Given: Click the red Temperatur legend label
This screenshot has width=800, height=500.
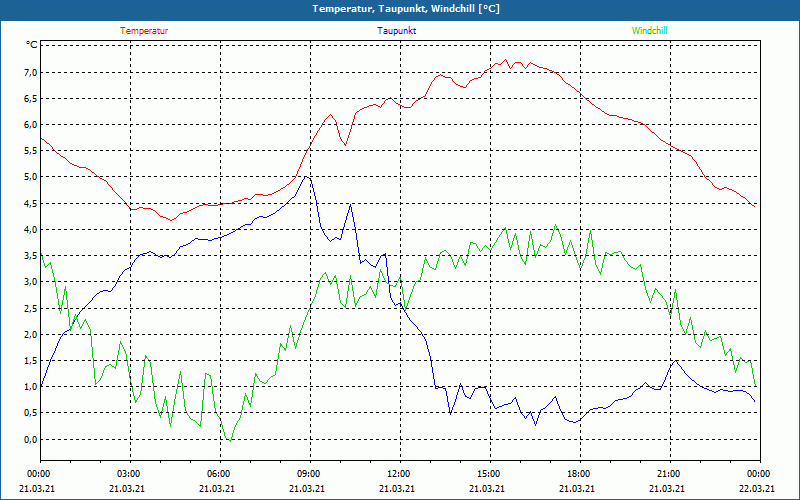Looking at the screenshot, I should coord(144,31).
